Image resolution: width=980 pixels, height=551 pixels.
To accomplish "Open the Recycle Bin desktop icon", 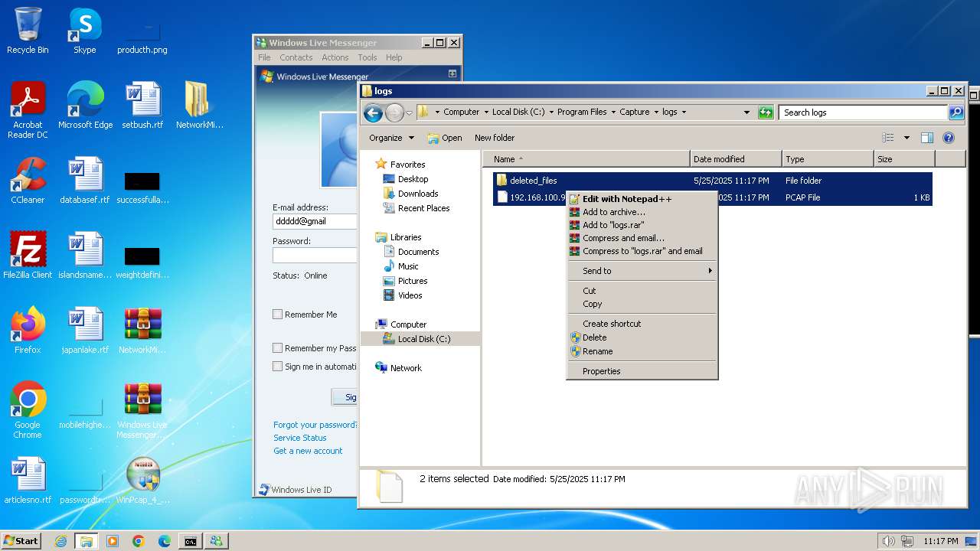I will pyautogui.click(x=28, y=31).
